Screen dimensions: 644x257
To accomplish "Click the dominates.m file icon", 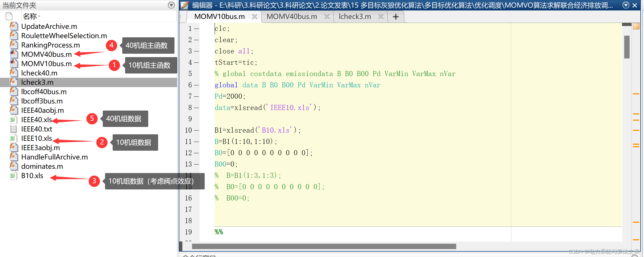I will [x=14, y=166].
